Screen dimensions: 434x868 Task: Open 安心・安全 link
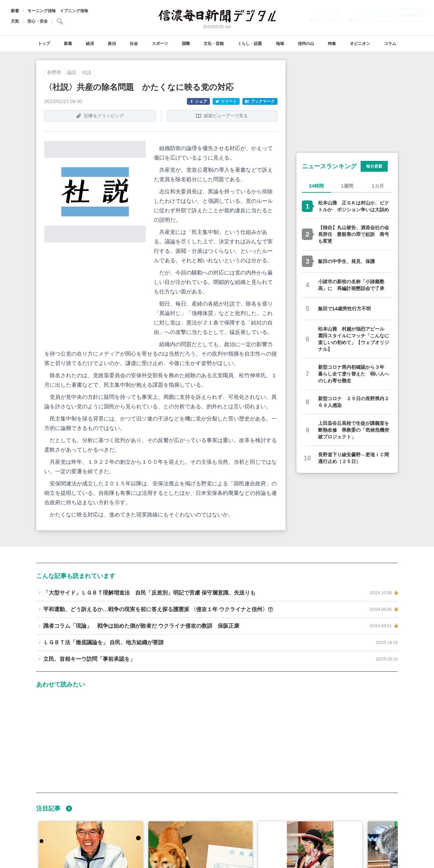[x=38, y=21]
